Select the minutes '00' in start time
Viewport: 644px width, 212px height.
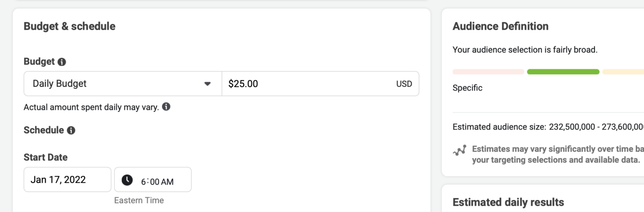tap(154, 182)
